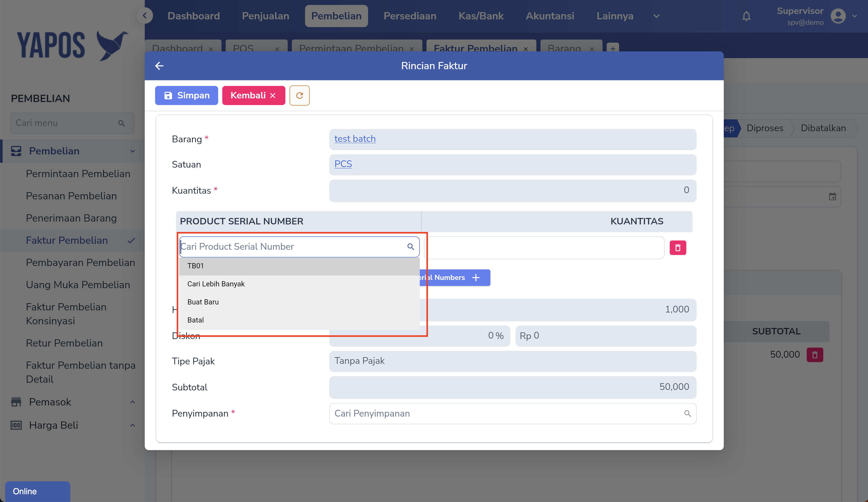The image size is (868, 502).
Task: Delete the serial number row with trash icon
Action: pos(677,248)
